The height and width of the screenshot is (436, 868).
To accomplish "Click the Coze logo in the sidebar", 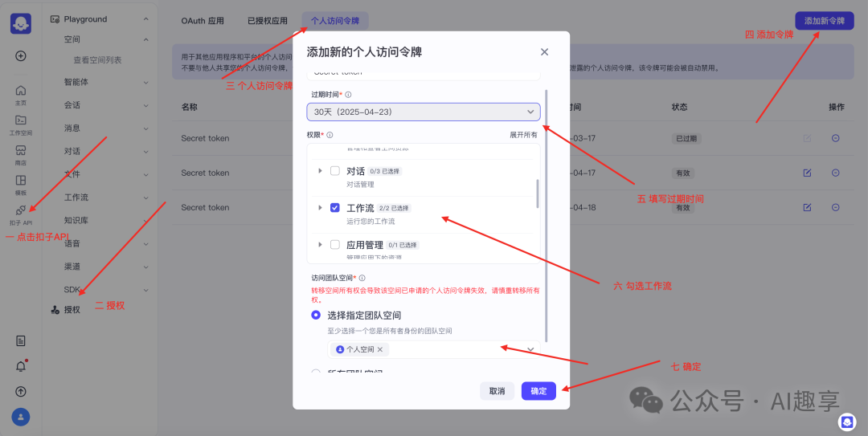I will pyautogui.click(x=20, y=23).
